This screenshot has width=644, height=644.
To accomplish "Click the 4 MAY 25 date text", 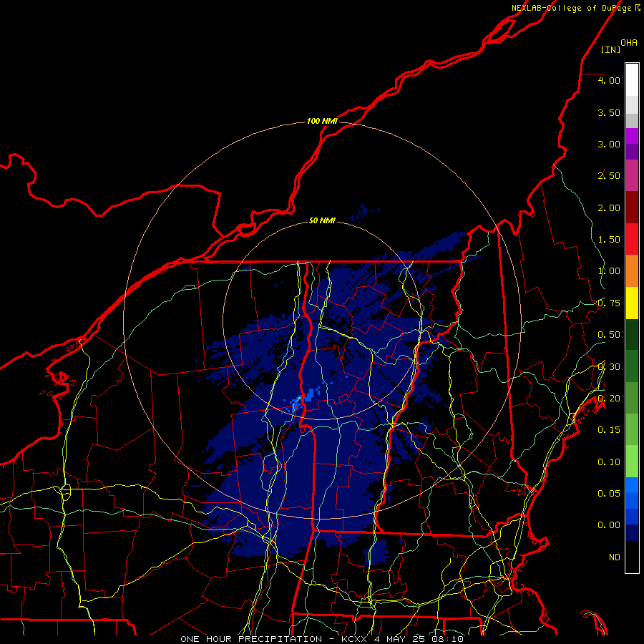I will pyautogui.click(x=399, y=639).
